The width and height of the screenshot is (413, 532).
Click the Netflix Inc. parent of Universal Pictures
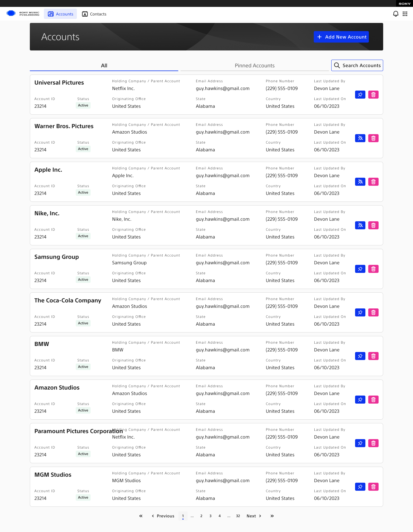tap(123, 89)
